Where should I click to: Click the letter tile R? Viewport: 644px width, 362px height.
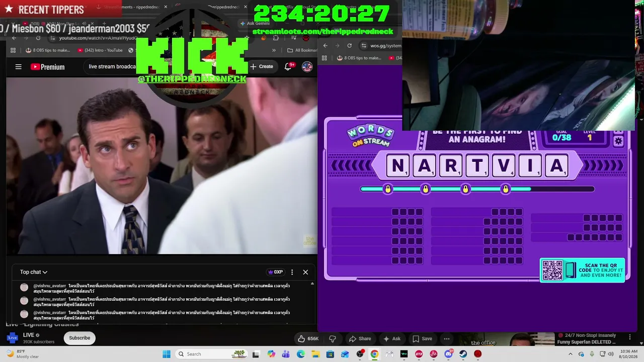[x=451, y=165]
